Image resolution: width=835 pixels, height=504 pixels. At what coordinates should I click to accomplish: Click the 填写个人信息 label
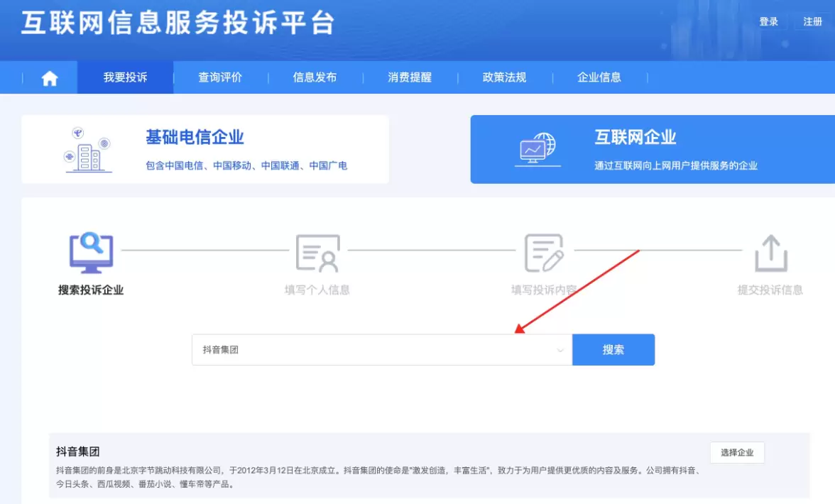coord(317,290)
